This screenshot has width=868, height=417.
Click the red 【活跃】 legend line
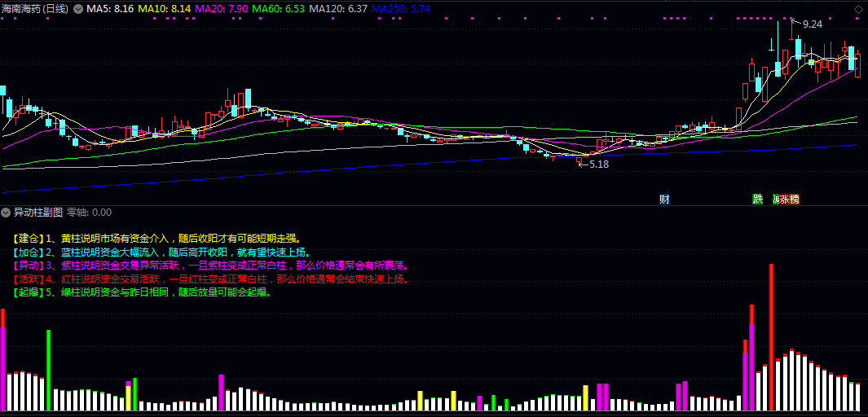210,279
